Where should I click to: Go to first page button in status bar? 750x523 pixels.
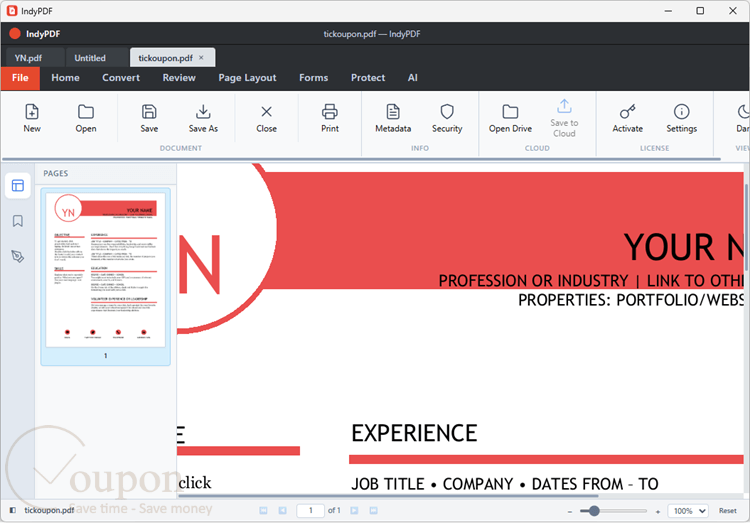263,511
